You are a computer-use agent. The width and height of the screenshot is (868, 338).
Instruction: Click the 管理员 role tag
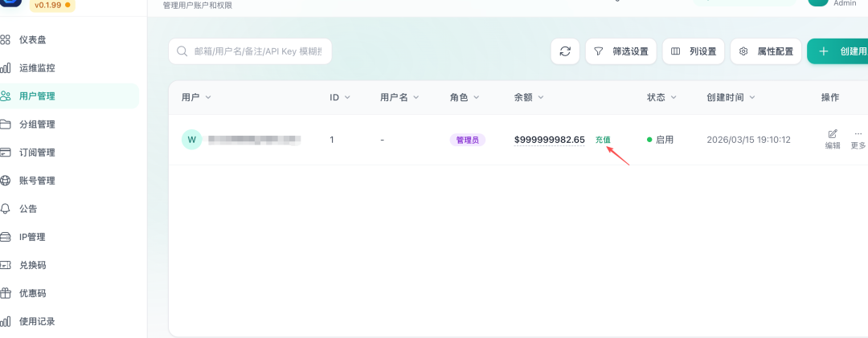pos(467,140)
